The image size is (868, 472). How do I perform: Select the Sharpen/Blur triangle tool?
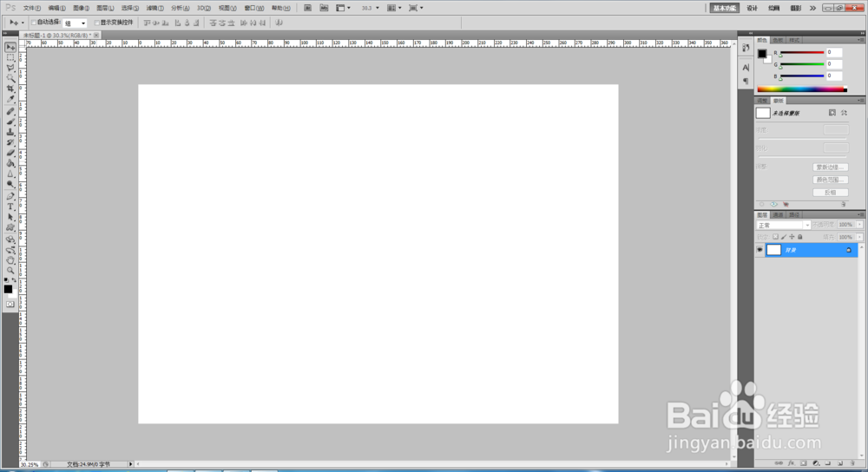pos(10,174)
